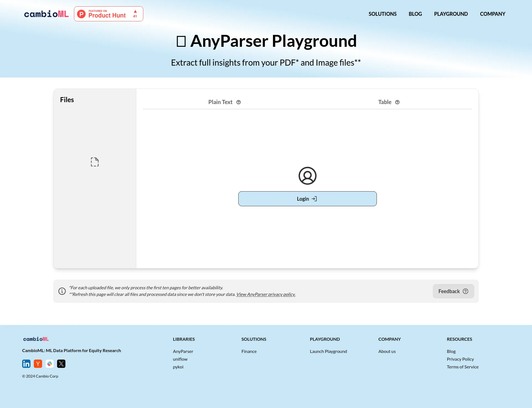This screenshot has width=532, height=408.
Task: Switch to the Plain Text tab
Action: [224, 102]
